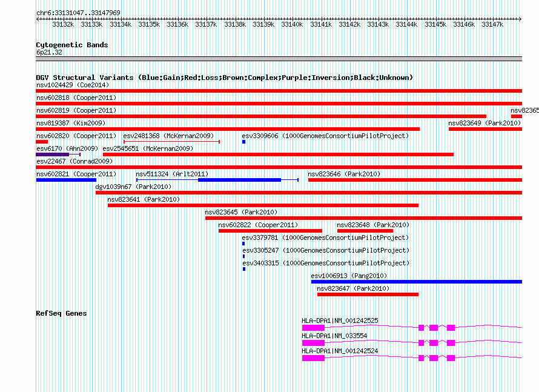539x392 pixels.
Task: Open esv1006913 (Pang2010) label
Action: coord(349,276)
